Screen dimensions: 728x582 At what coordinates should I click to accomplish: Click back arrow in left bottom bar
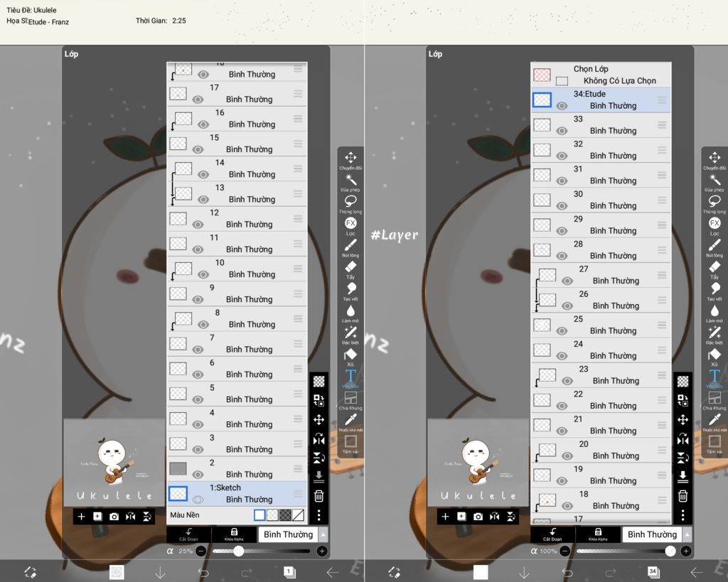coord(333,572)
